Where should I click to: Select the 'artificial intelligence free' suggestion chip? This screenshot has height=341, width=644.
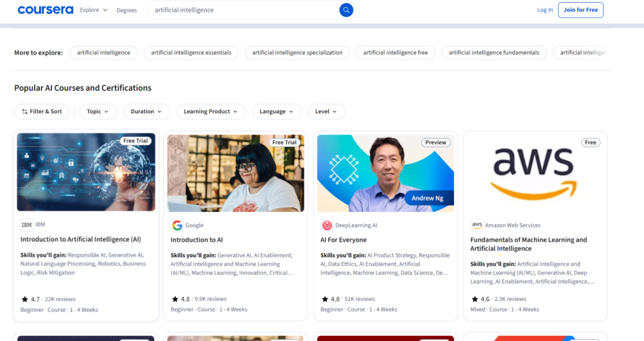[x=395, y=53]
